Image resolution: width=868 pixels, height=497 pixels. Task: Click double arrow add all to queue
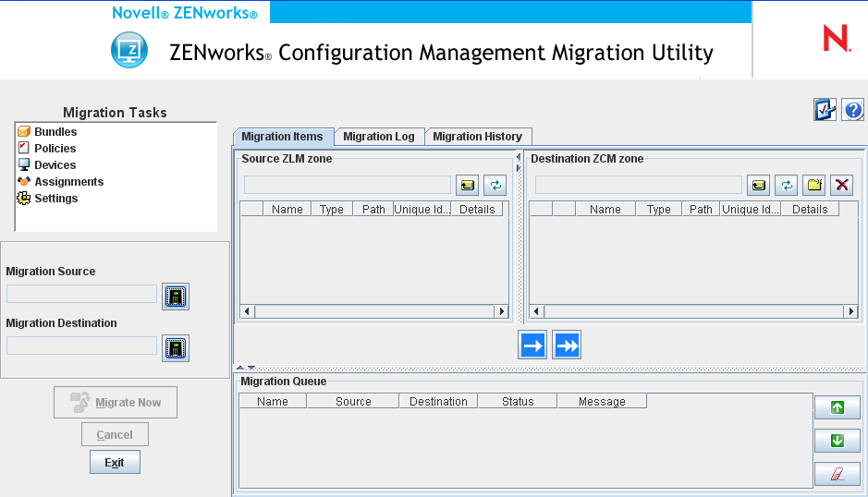[x=567, y=345]
